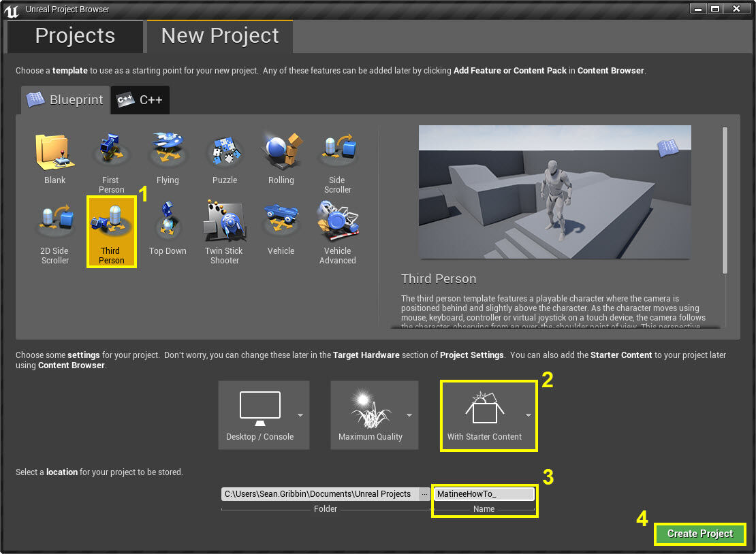The height and width of the screenshot is (554, 756).
Task: Pick the Vehicle template
Action: click(x=281, y=229)
